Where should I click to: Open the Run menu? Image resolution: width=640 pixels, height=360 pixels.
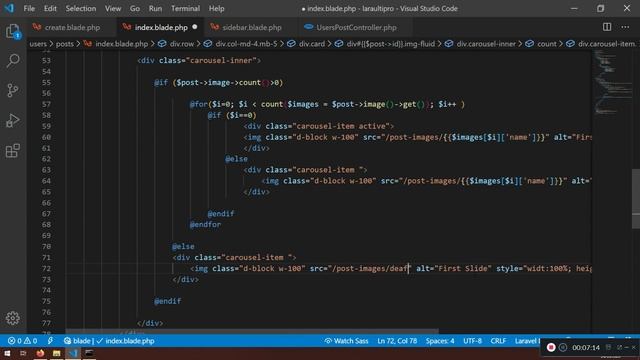155,9
